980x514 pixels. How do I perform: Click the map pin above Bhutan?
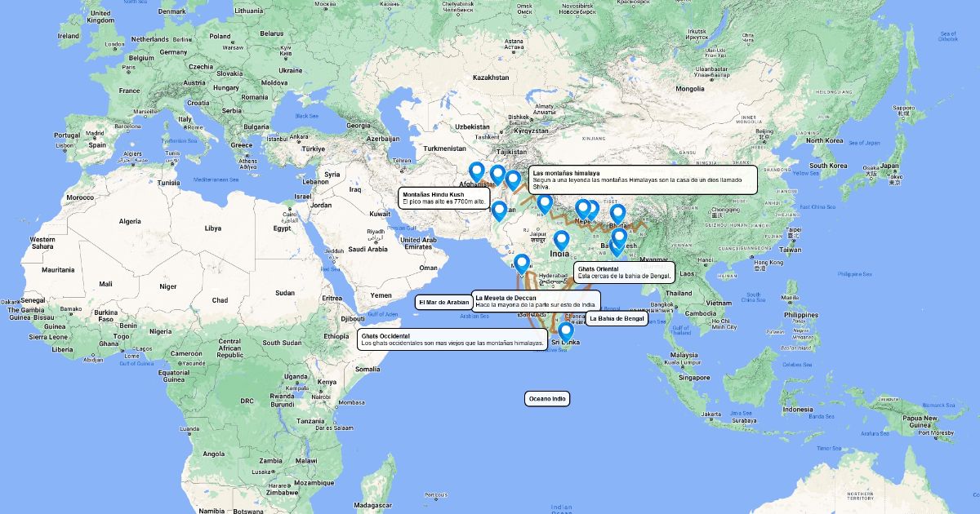coord(618,214)
